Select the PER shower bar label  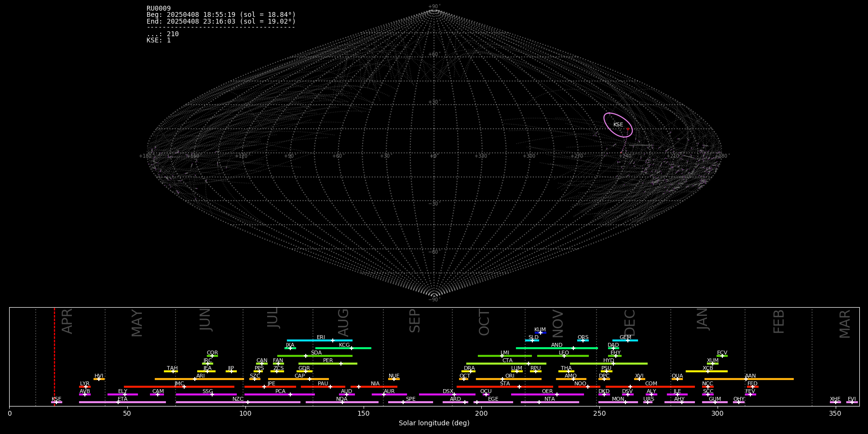pos(328,361)
